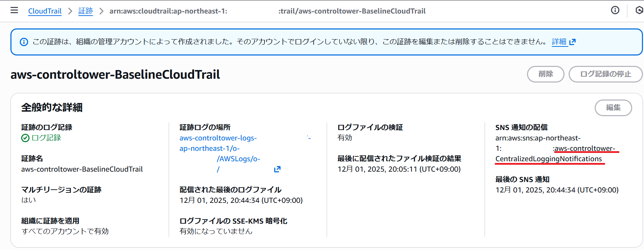Image resolution: width=644 pixels, height=250 pixels.
Task: Click the すべてのアカウントで有効 value
Action: point(65,231)
